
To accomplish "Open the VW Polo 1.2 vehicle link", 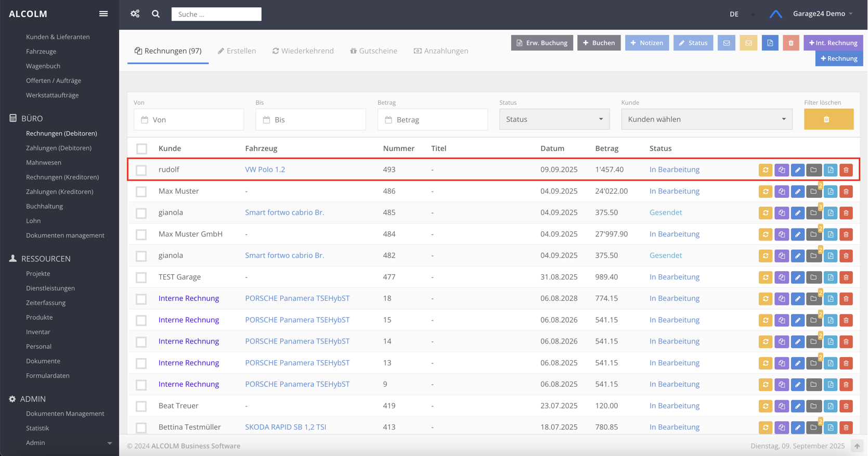I will tap(265, 170).
